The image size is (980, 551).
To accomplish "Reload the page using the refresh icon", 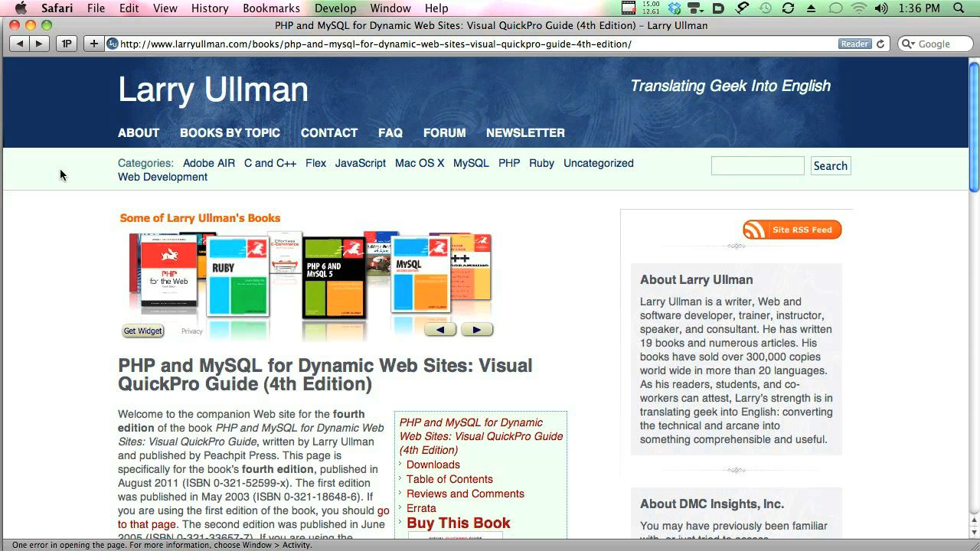I will click(880, 44).
